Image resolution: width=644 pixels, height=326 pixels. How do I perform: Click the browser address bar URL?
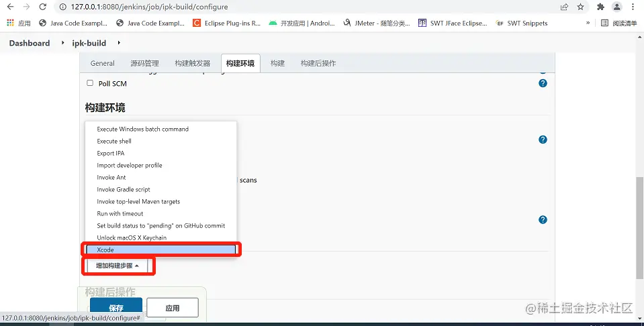pyautogui.click(x=149, y=7)
